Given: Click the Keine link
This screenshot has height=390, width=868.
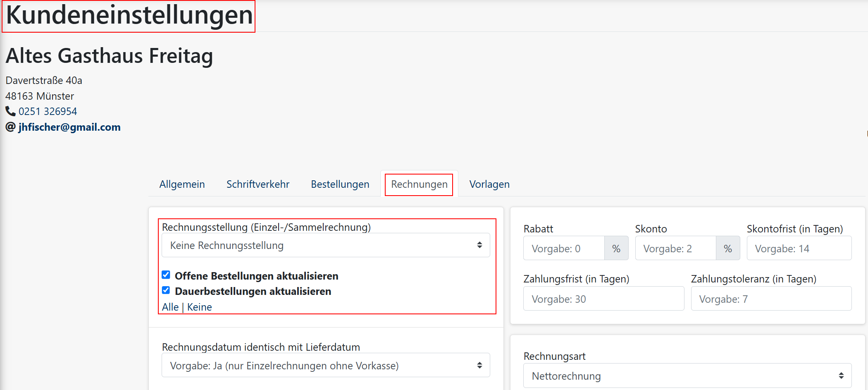Looking at the screenshot, I should click(x=200, y=307).
